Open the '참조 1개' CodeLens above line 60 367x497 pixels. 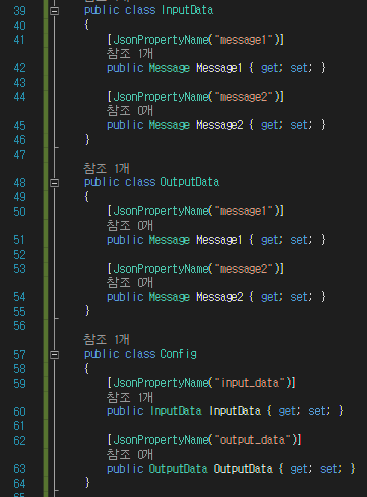pyautogui.click(x=130, y=397)
